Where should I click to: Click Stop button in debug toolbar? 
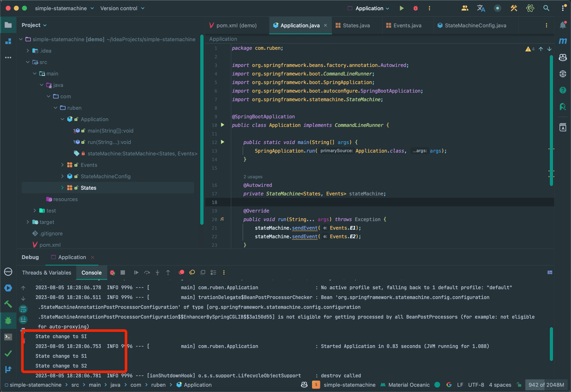pos(123,272)
